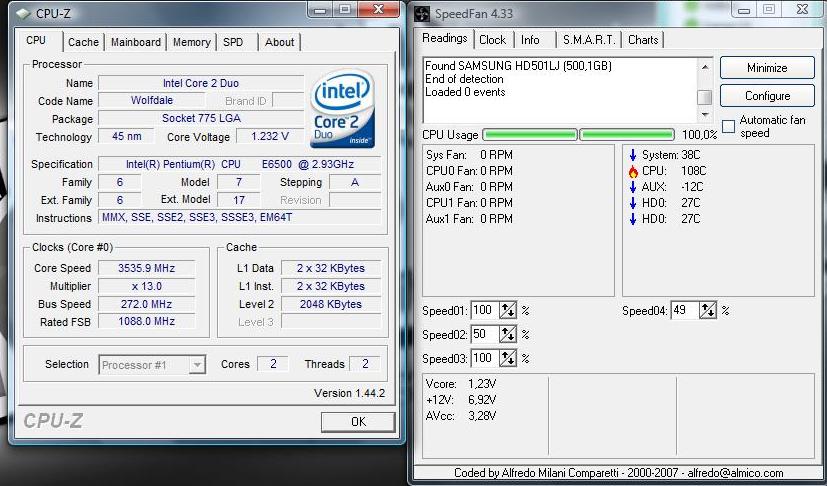Open the Memory tab in CPU-Z

click(191, 42)
